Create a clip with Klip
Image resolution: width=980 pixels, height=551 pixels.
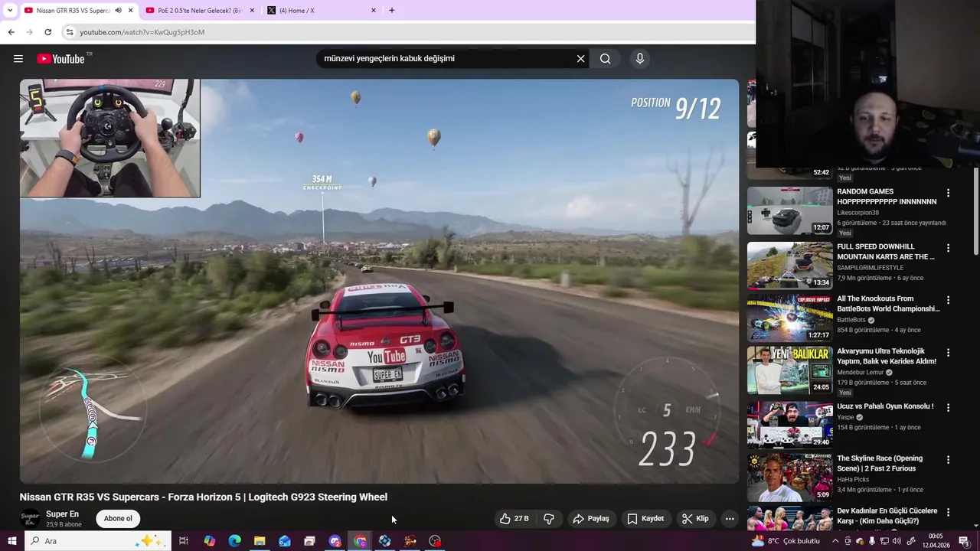point(695,519)
